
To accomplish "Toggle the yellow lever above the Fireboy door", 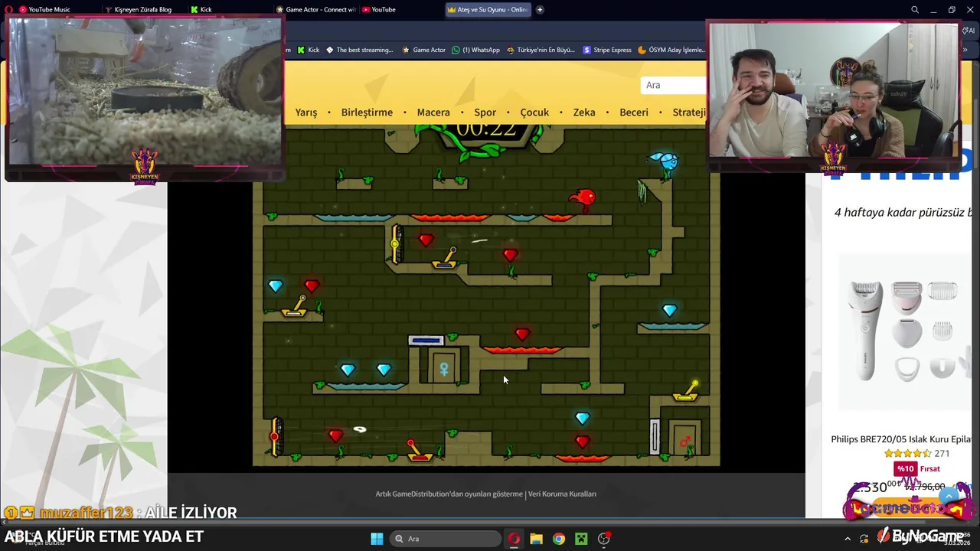I will click(687, 390).
